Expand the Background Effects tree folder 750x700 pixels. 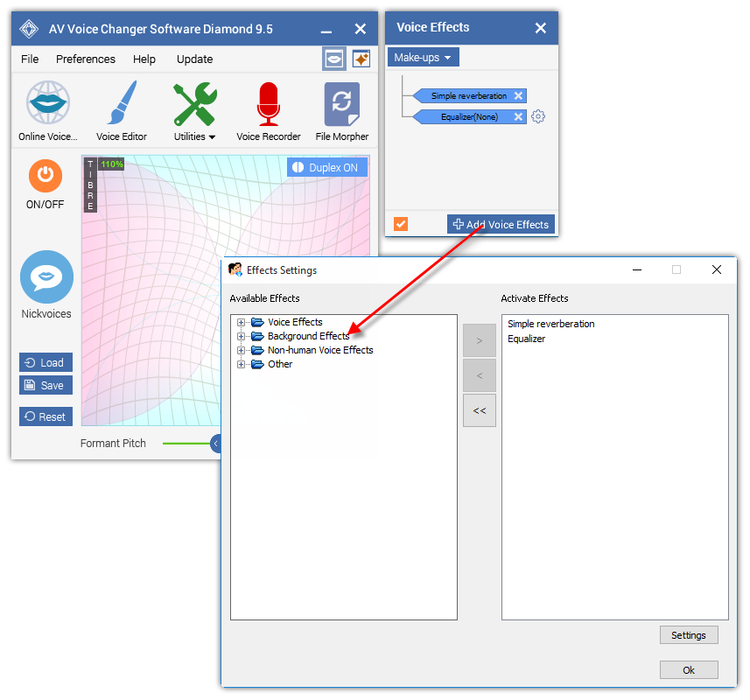click(242, 336)
